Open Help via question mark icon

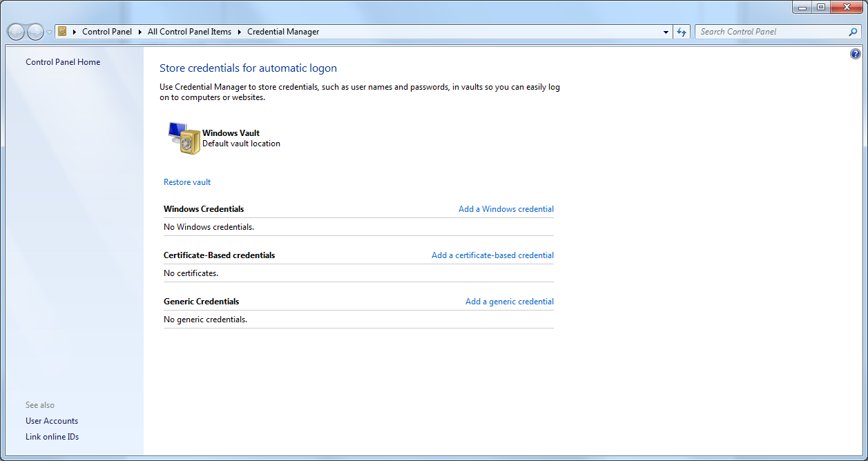[x=856, y=54]
